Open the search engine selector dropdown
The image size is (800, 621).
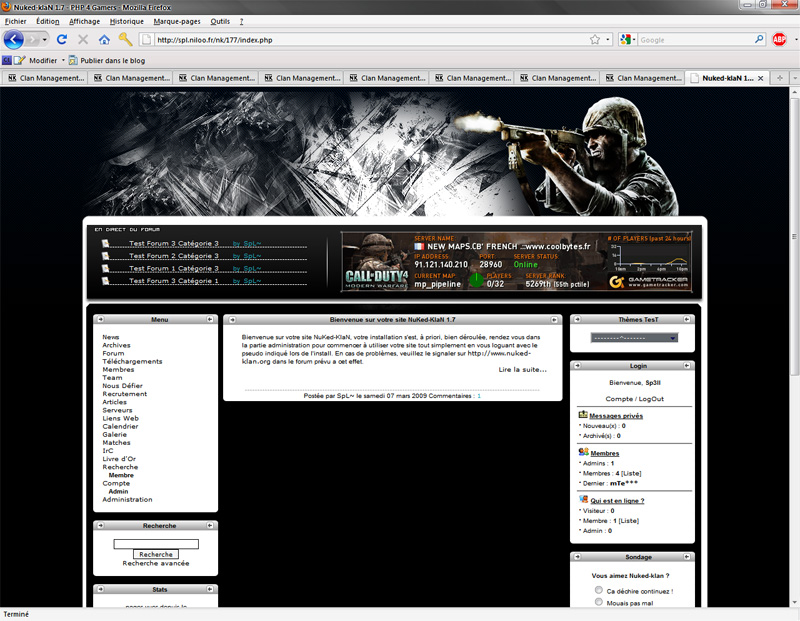click(x=627, y=40)
